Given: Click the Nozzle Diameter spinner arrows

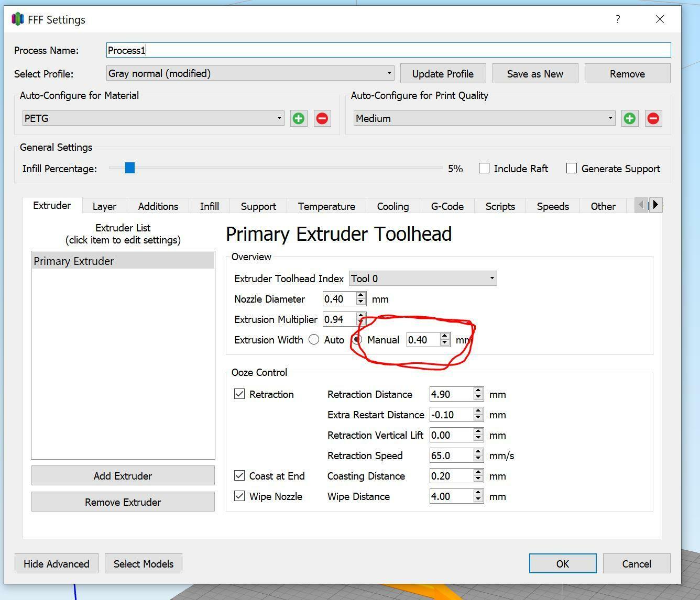Looking at the screenshot, I should [360, 299].
